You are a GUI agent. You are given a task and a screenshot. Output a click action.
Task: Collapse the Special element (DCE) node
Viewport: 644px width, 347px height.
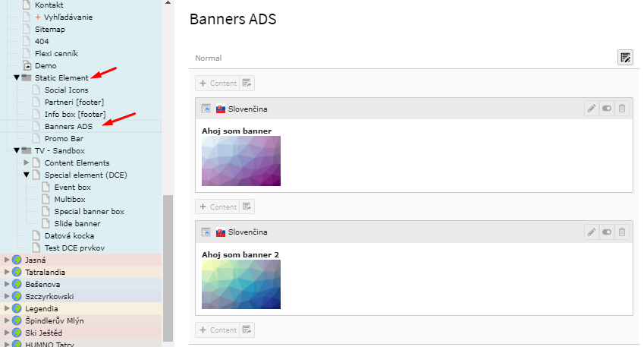coord(27,175)
